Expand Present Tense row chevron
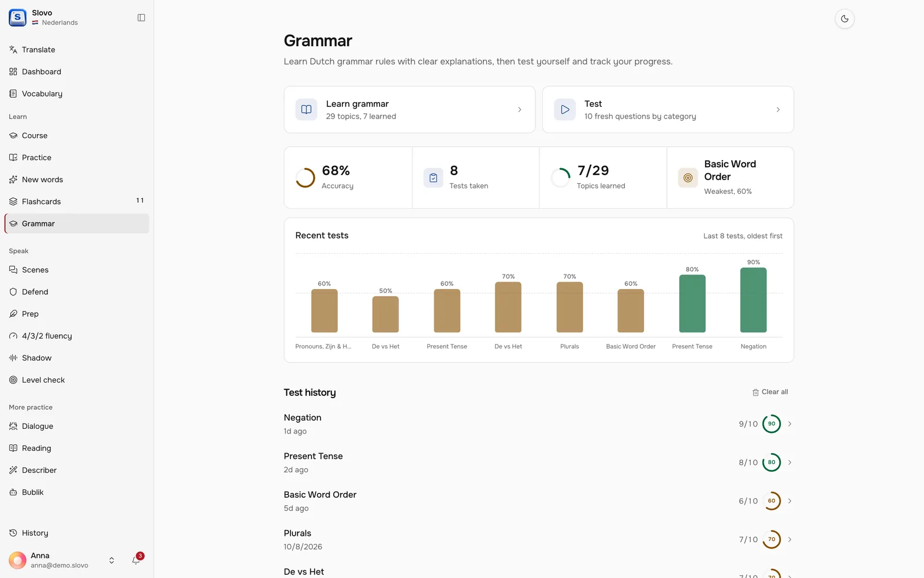Viewport: 924px width, 578px height. (x=789, y=462)
